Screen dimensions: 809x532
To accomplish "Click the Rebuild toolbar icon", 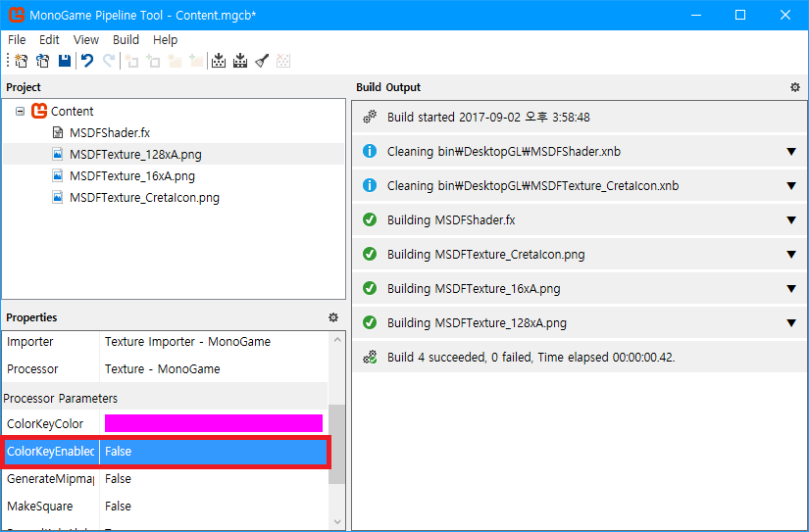I will pos(240,61).
